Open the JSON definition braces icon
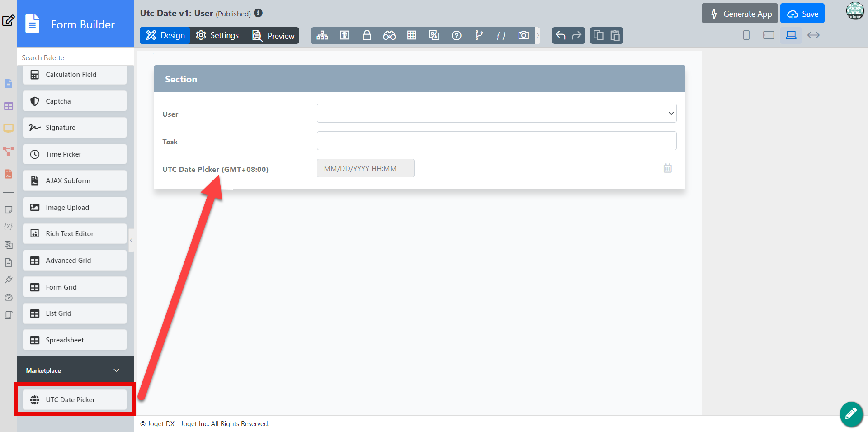Image resolution: width=868 pixels, height=432 pixels. point(501,35)
